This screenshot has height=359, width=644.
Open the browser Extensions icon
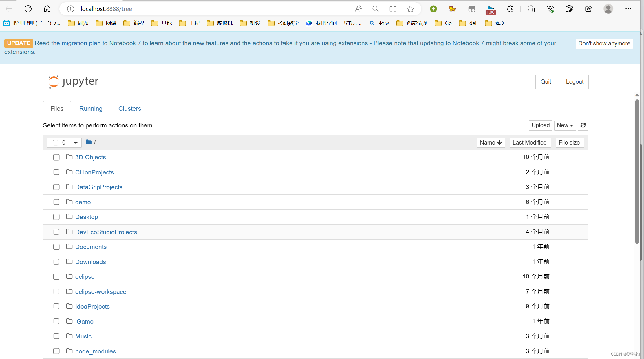(510, 9)
